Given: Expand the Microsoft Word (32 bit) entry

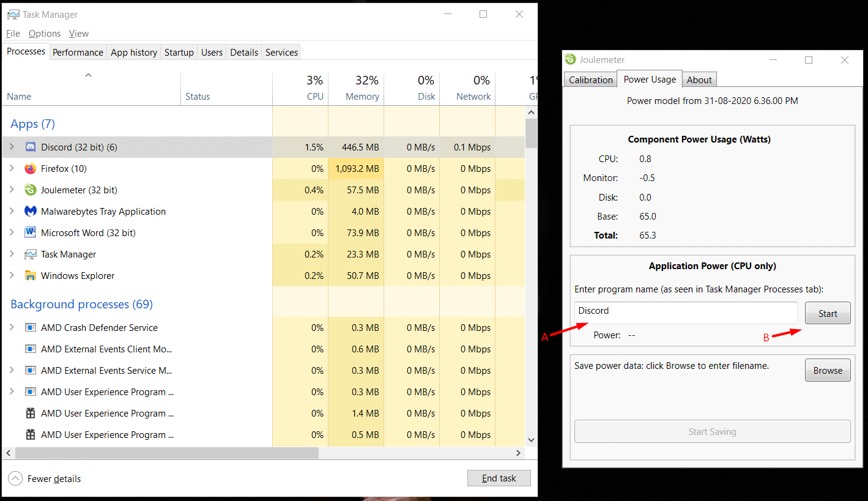Looking at the screenshot, I should tap(12, 232).
